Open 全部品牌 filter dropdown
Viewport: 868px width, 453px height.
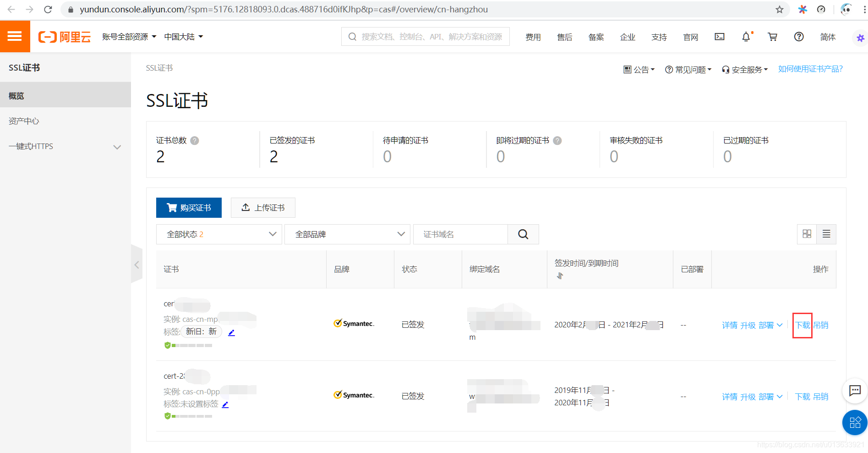(347, 234)
